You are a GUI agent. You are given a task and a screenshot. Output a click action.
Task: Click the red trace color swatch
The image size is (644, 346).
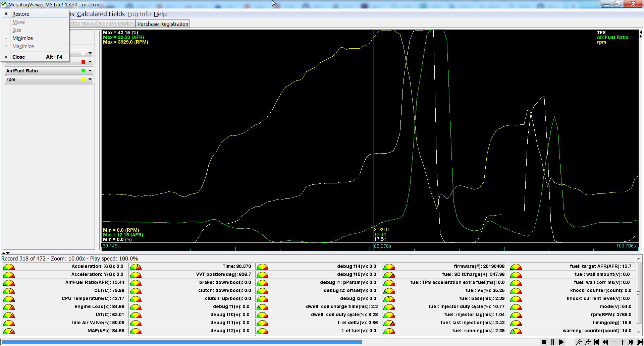pos(83,62)
